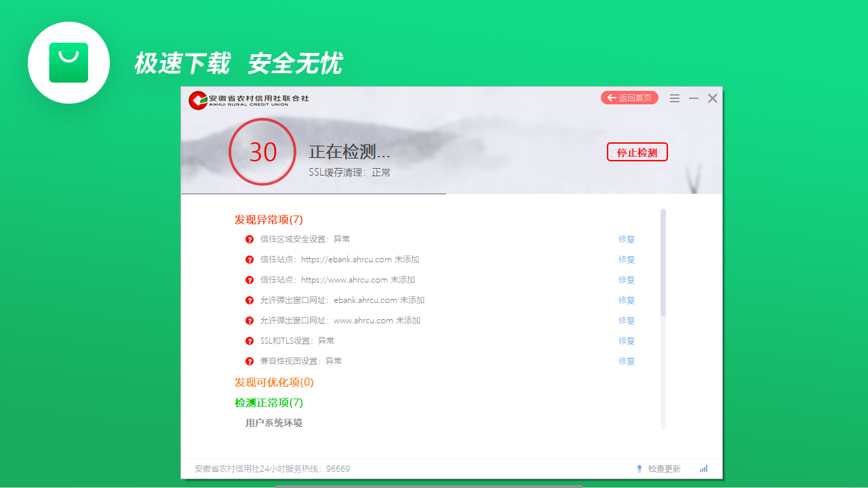The image size is (868, 488).
Task: Click 修复 for 允许弹出窗口网址 www.ahrcu.com
Action: coord(626,321)
